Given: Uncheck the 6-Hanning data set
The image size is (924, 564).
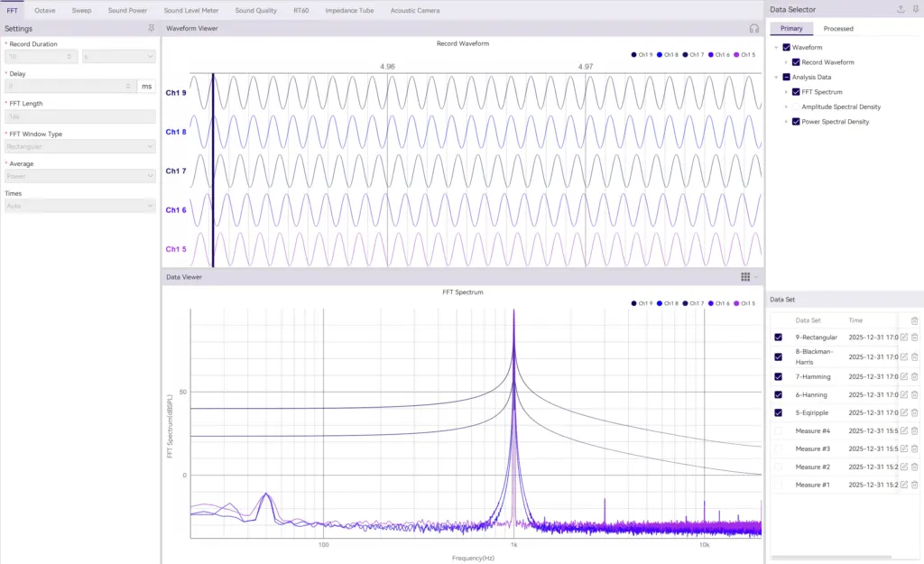Looking at the screenshot, I should coord(778,395).
